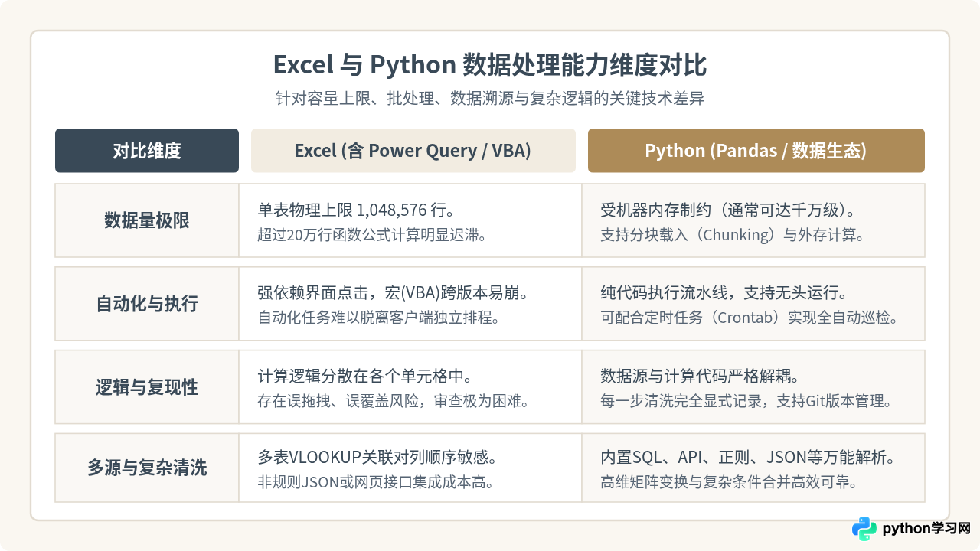Click the text 纯代码执行流水线，支持无头运行。
This screenshot has height=551, width=980.
tap(724, 293)
